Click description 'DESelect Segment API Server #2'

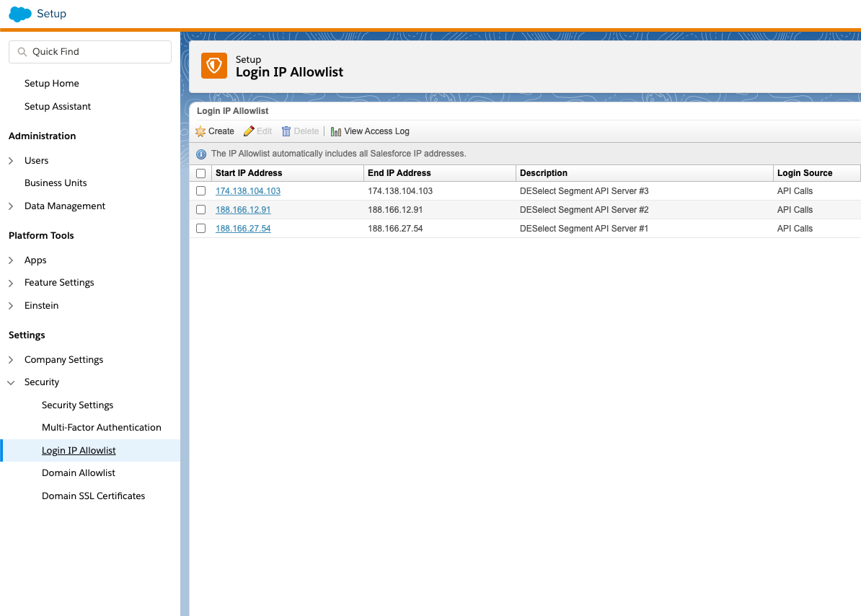[584, 210]
